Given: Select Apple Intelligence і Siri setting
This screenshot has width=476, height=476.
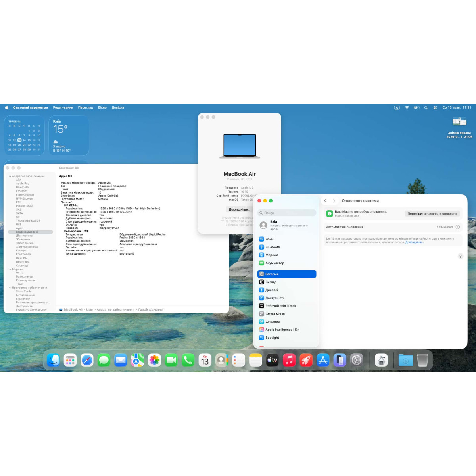Looking at the screenshot, I should pos(287,330).
